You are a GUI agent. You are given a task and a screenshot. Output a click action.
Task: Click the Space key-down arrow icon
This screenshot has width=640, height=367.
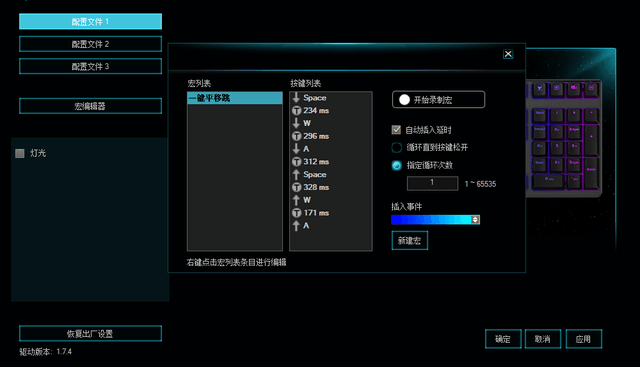[296, 98]
